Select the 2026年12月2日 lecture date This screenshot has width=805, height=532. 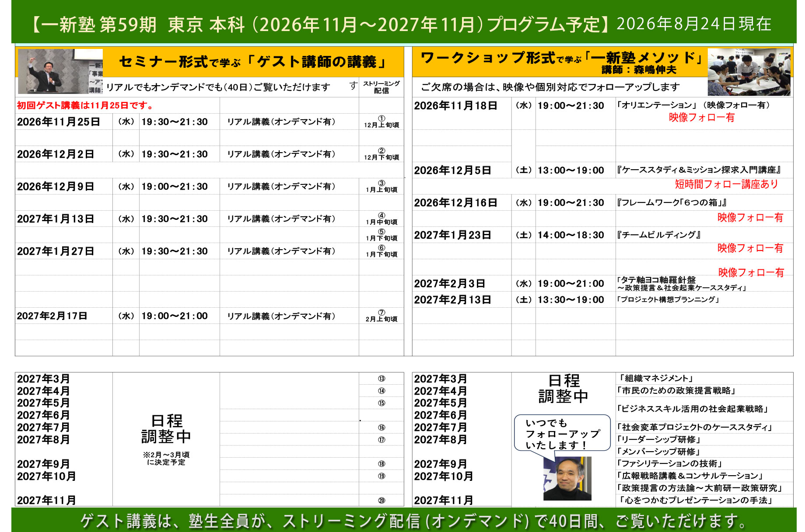(56, 154)
